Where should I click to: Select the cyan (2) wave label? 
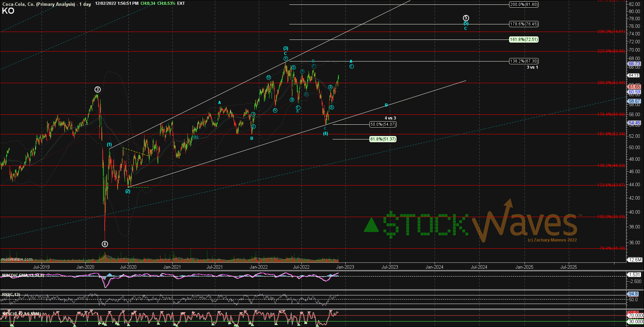(128, 191)
